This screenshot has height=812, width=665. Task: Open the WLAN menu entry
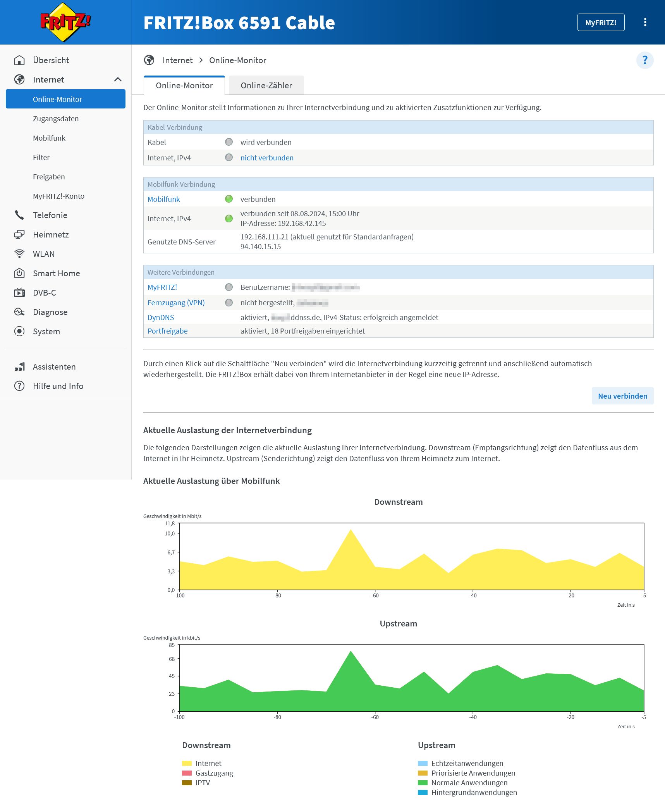tap(44, 254)
